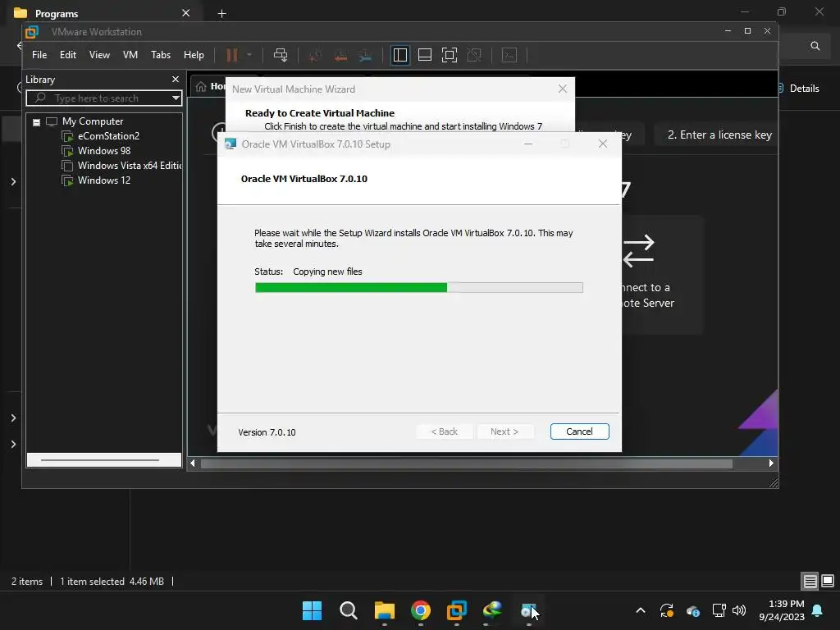This screenshot has width=840, height=630.
Task: Click the disabled Back button in Setup
Action: click(x=445, y=431)
